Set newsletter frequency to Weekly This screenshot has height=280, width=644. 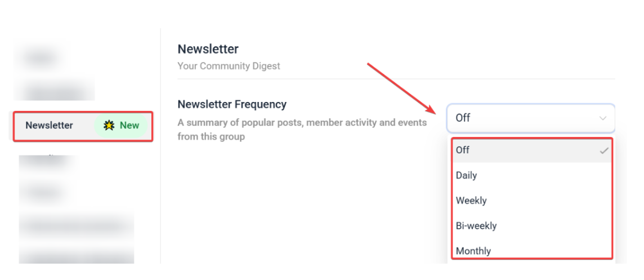coord(471,201)
